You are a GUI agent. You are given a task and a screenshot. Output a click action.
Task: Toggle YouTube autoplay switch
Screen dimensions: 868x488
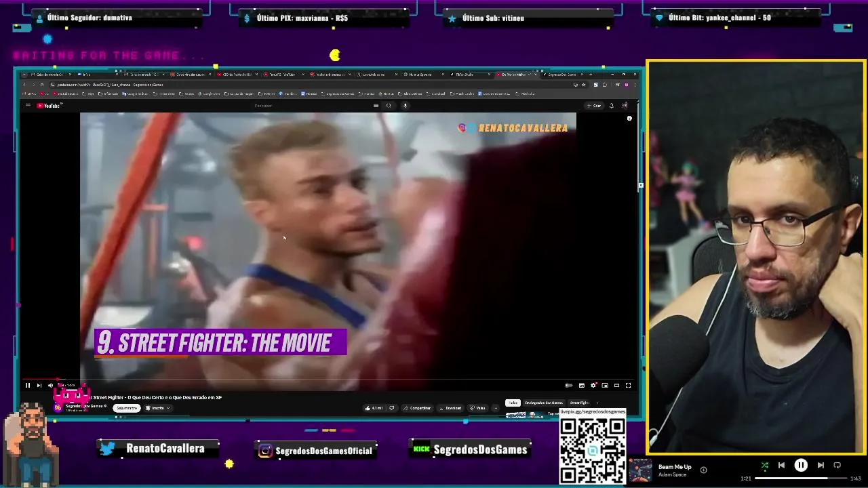coord(569,386)
